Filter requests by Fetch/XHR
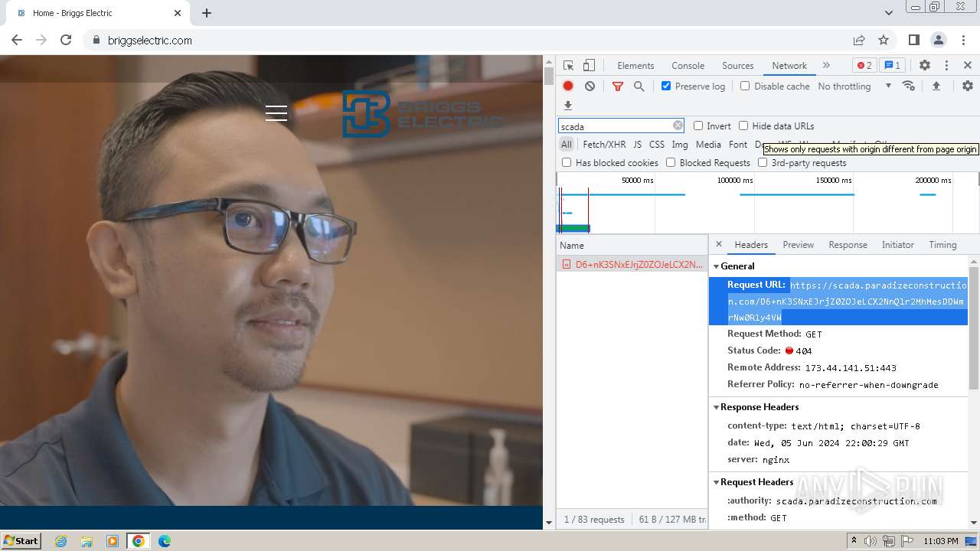980x551 pixels. point(604,145)
